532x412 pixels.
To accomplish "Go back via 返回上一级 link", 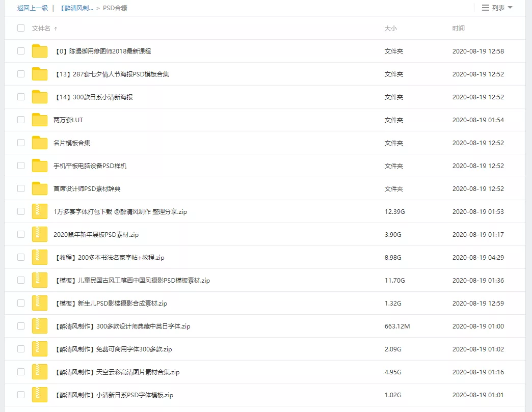I will [33, 8].
